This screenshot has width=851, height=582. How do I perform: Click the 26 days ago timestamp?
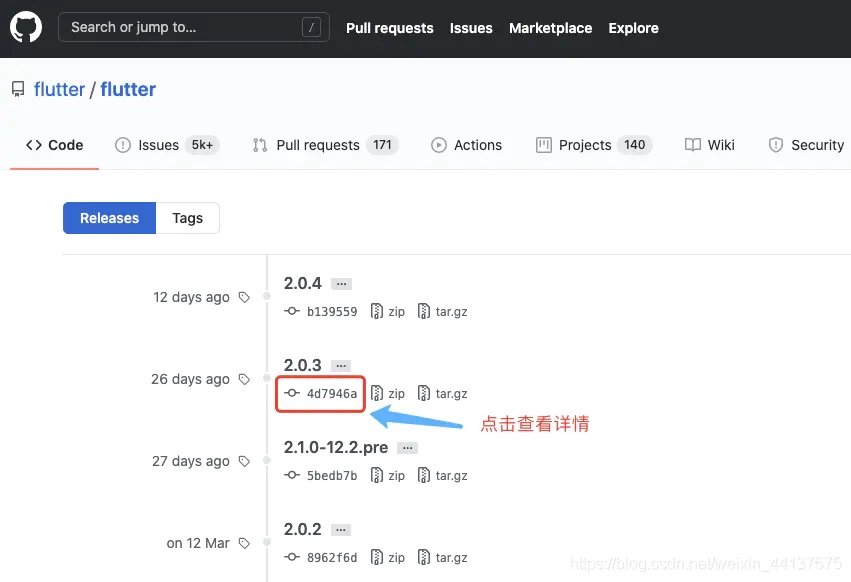[x=190, y=379]
